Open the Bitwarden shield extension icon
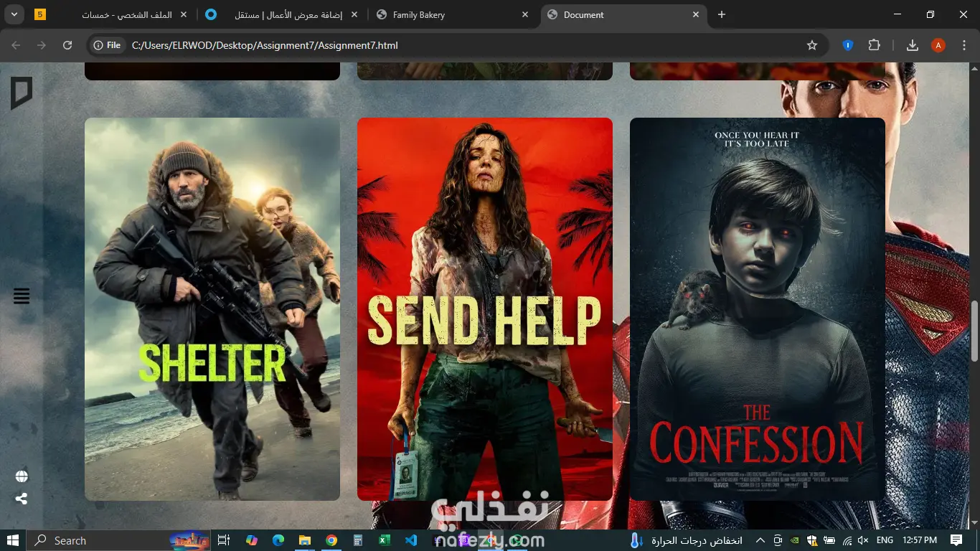Screen dimensions: 980x551 pos(847,45)
